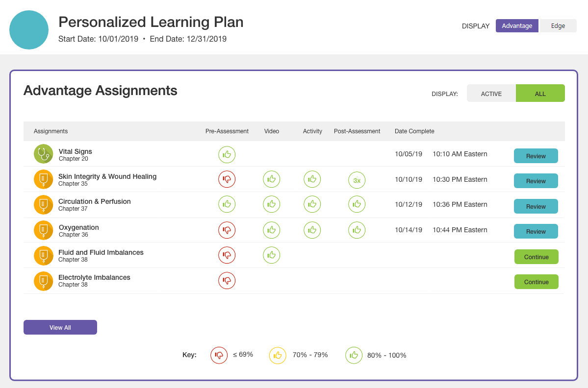Click the Skin Integrity 3x post-assessment icon
Viewport: 588px width, 388px height.
pos(357,180)
